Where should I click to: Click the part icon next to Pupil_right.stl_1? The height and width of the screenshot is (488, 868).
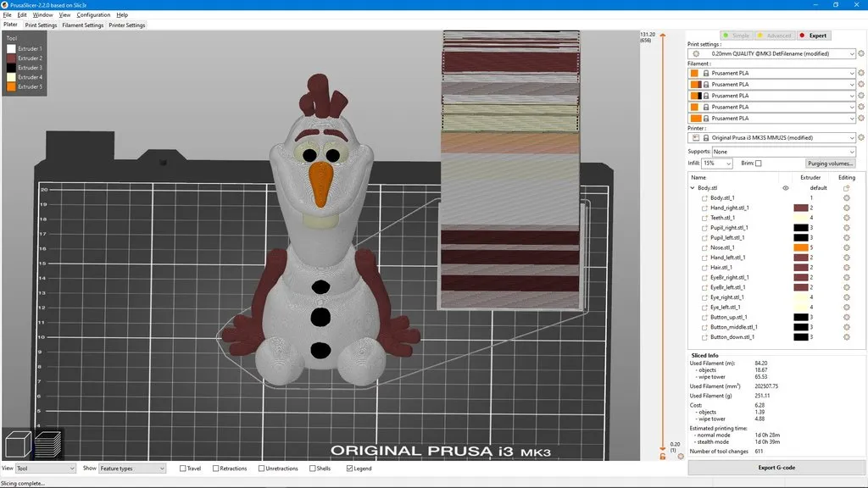pyautogui.click(x=704, y=228)
